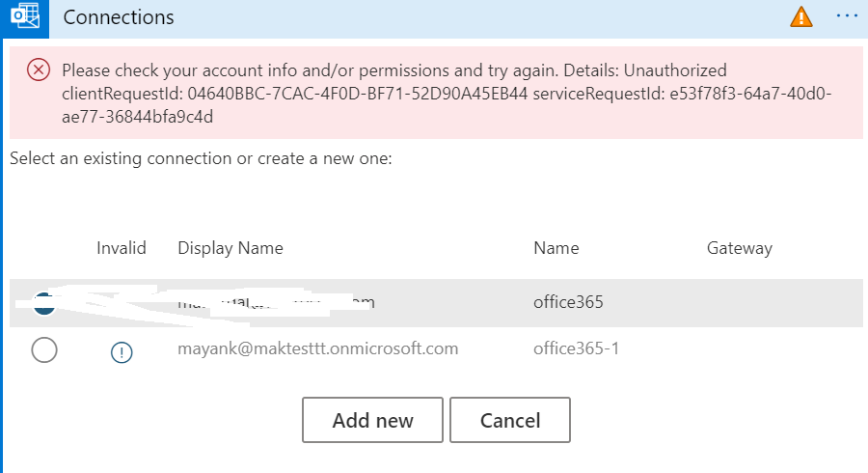Viewport: 868px width, 473px height.
Task: Click the Connections title text
Action: pos(119,17)
